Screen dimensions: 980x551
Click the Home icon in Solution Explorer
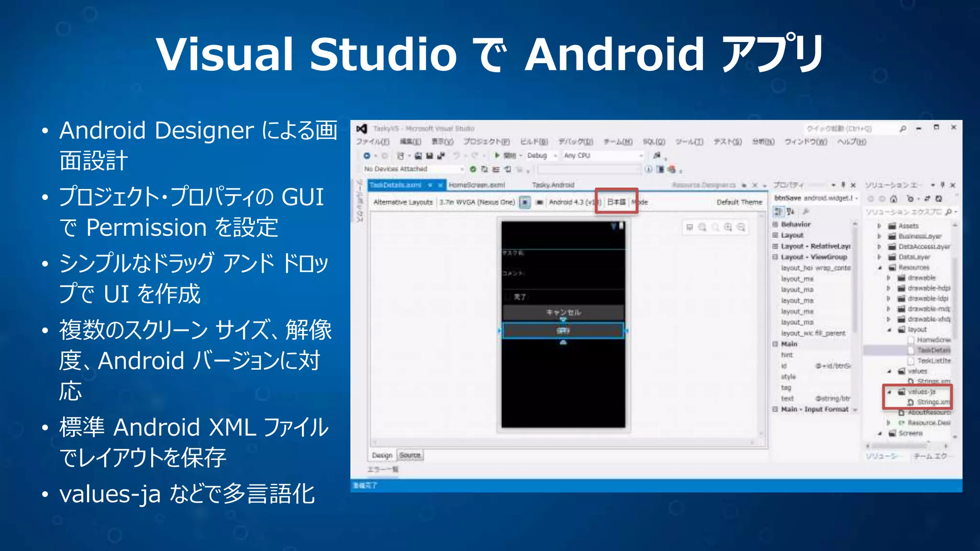click(893, 198)
